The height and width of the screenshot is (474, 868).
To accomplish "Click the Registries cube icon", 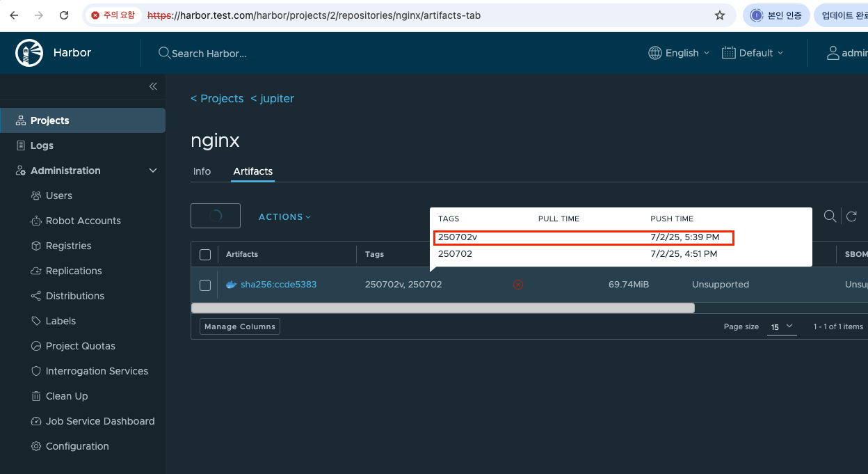I will [36, 246].
